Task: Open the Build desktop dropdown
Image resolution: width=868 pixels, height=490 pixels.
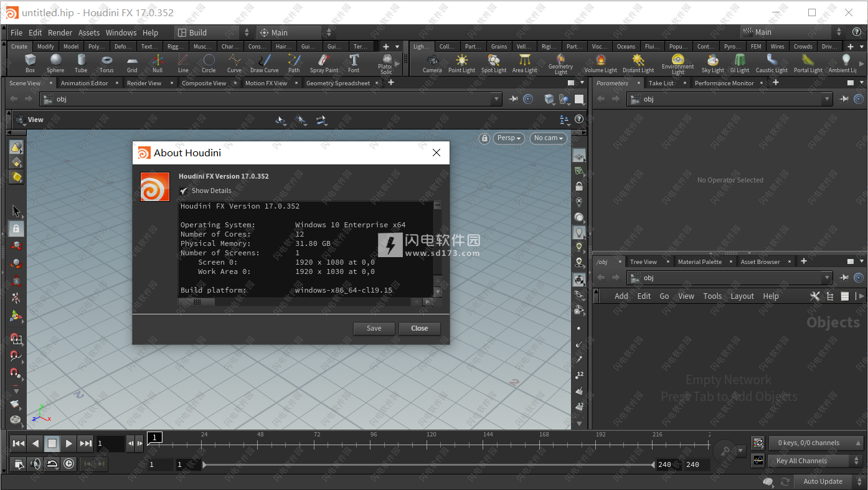Action: coord(213,32)
